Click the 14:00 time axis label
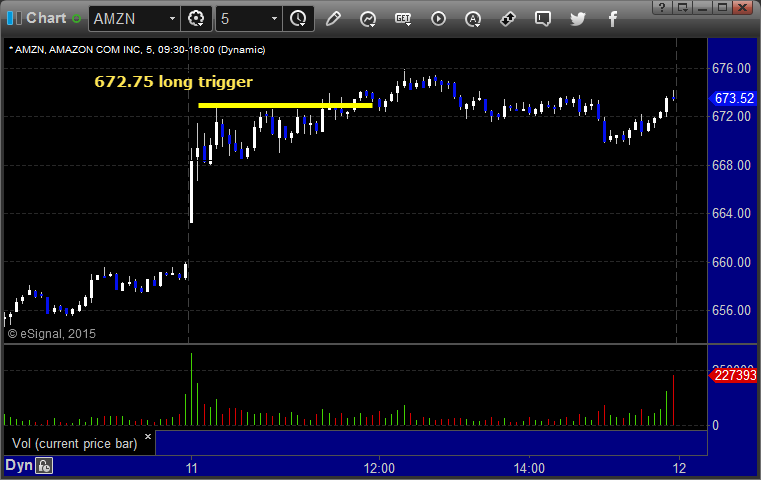The width and height of the screenshot is (761, 480). 529,468
